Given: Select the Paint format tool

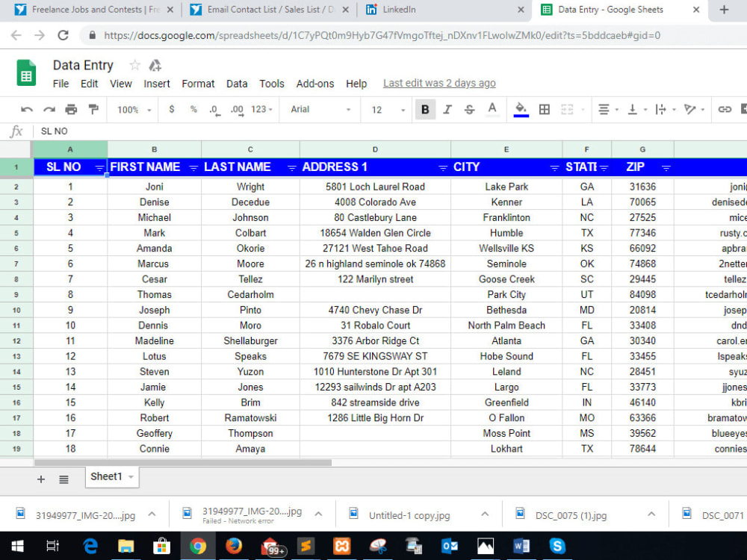Looking at the screenshot, I should point(93,110).
